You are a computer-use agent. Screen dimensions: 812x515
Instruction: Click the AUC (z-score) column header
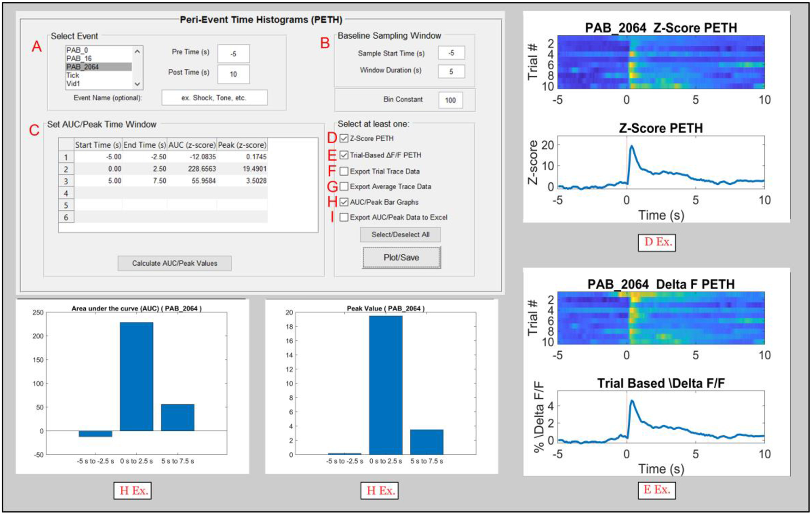pos(192,145)
